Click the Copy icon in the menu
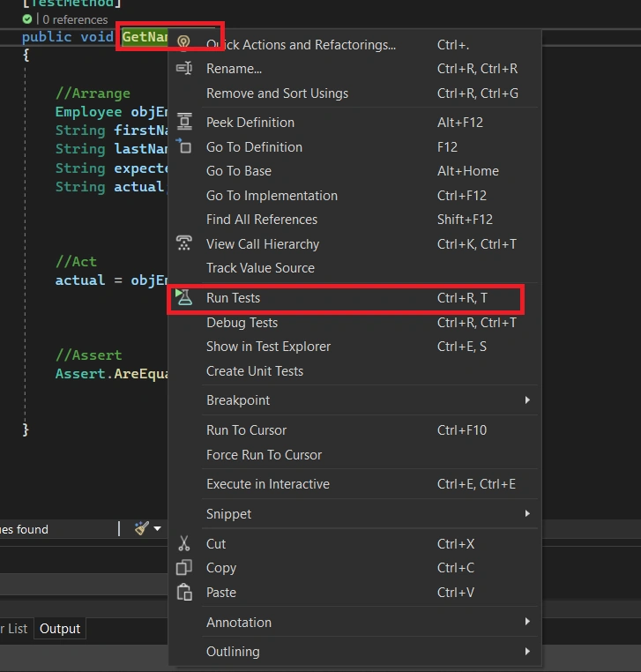 (x=184, y=567)
